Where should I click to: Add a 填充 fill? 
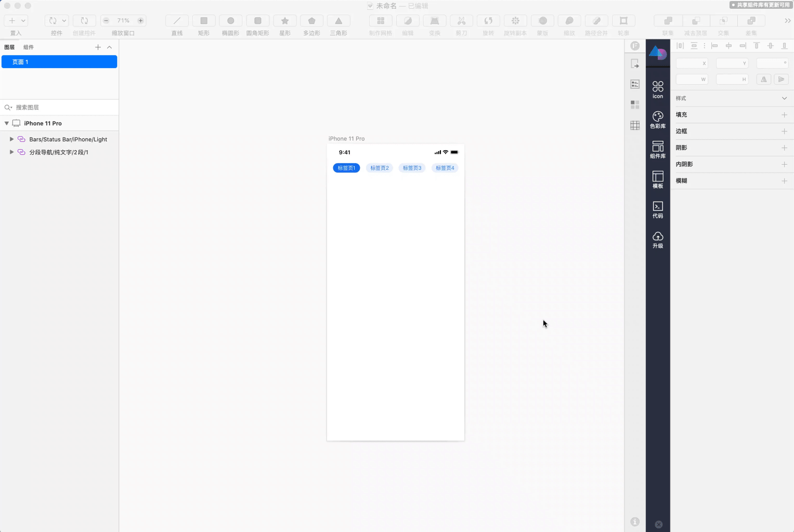784,115
